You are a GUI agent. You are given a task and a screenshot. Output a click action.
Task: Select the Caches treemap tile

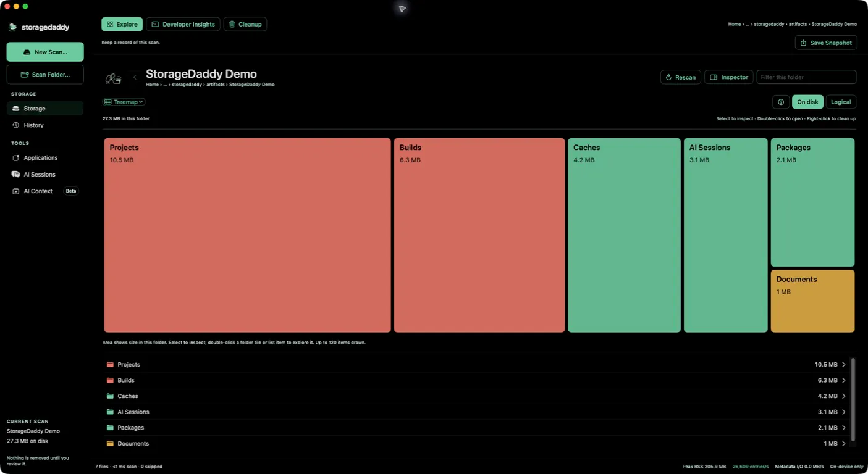(625, 235)
